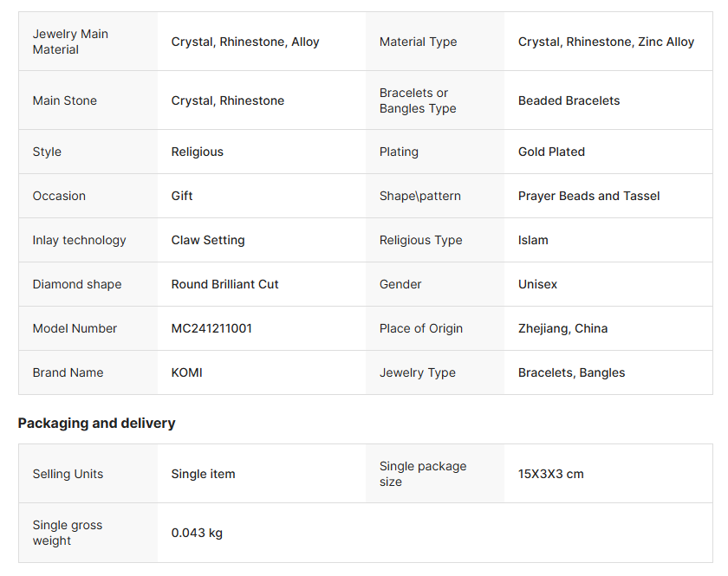Click the 'Beaded Bracelets' value

point(569,100)
